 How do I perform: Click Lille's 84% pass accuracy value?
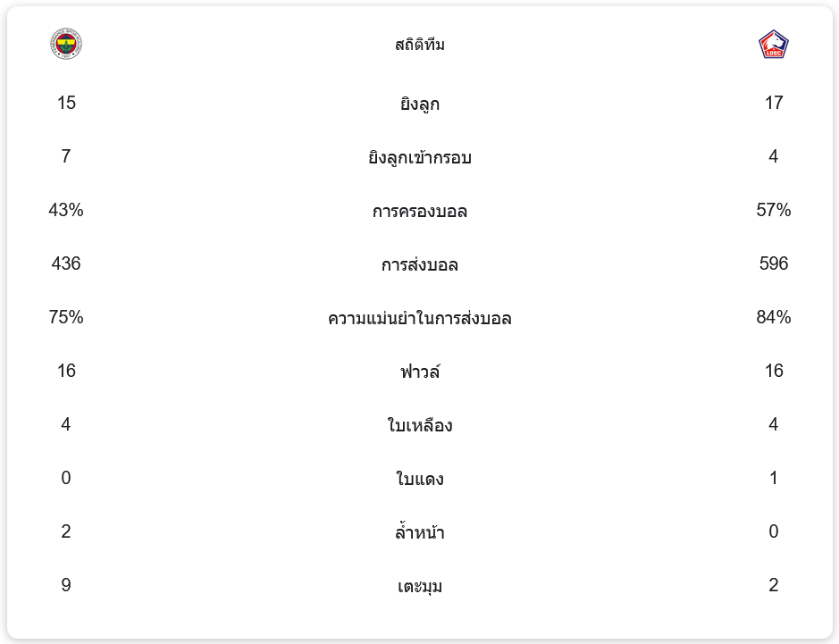pyautogui.click(x=773, y=317)
